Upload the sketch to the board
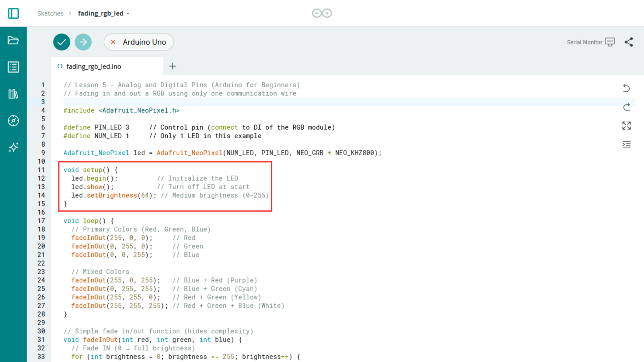 (83, 42)
